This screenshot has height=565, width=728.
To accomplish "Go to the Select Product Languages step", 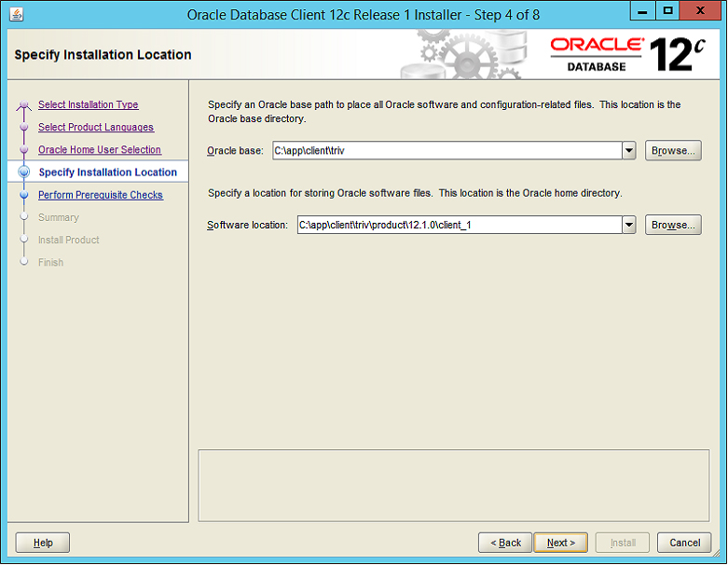I will click(95, 128).
